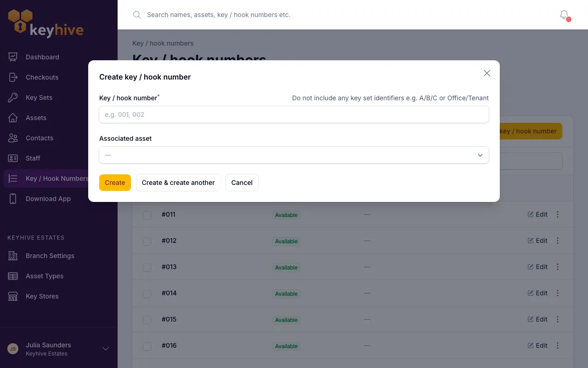588x368 pixels.
Task: Open notifications bell
Action: (x=564, y=15)
